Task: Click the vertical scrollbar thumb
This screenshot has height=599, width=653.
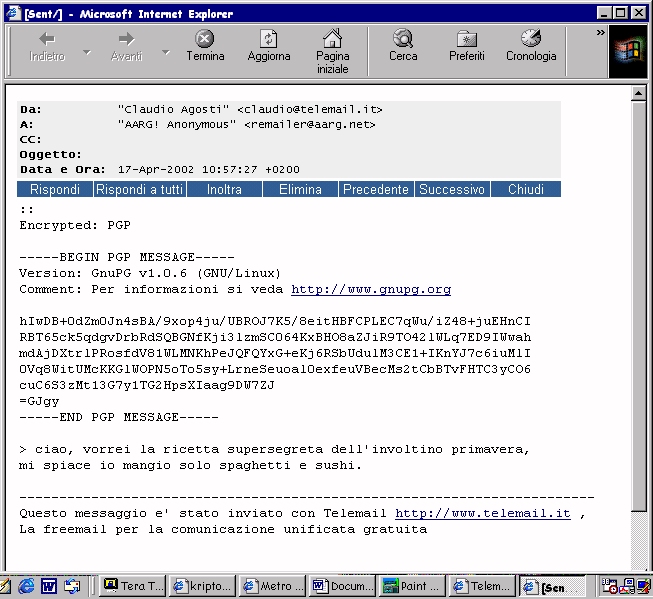Action: pos(638,306)
